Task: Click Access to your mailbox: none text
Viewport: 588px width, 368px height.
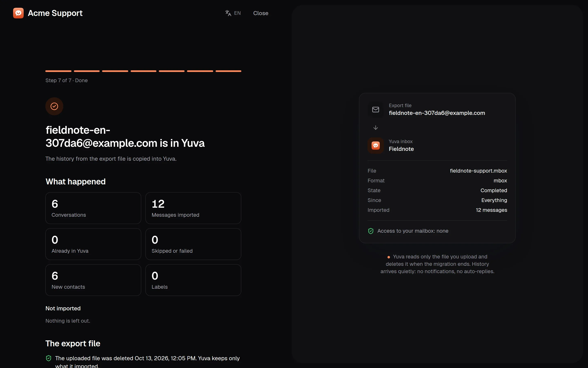Action: (413, 231)
